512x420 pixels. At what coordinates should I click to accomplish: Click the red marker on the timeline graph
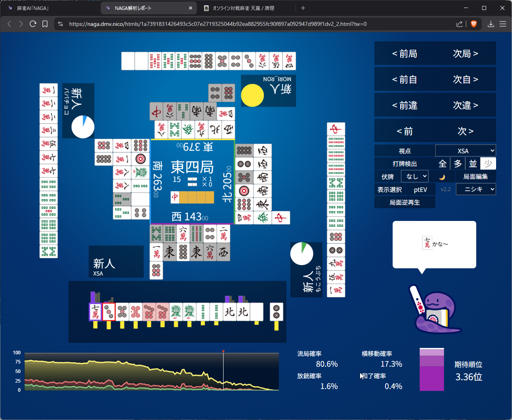point(223,352)
